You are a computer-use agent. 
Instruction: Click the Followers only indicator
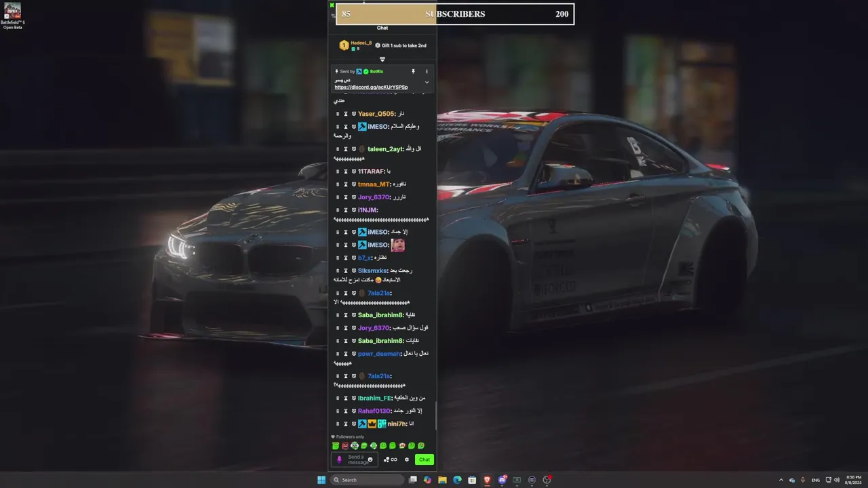coord(347,436)
